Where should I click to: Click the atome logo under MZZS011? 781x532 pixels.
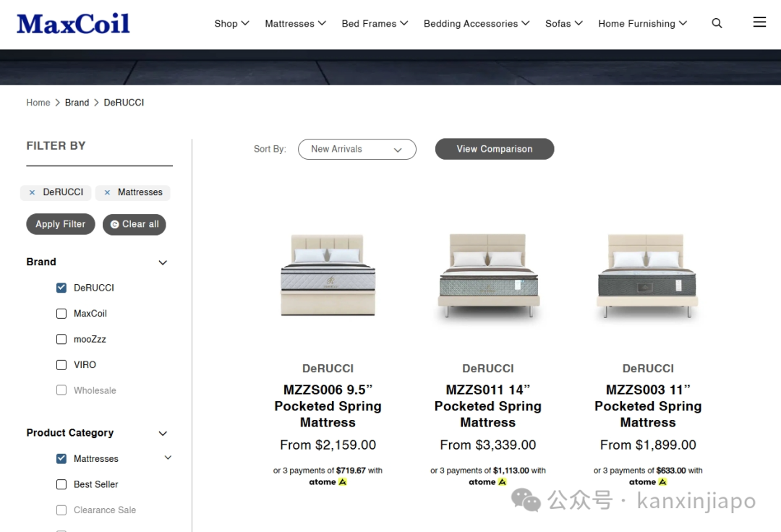(487, 481)
